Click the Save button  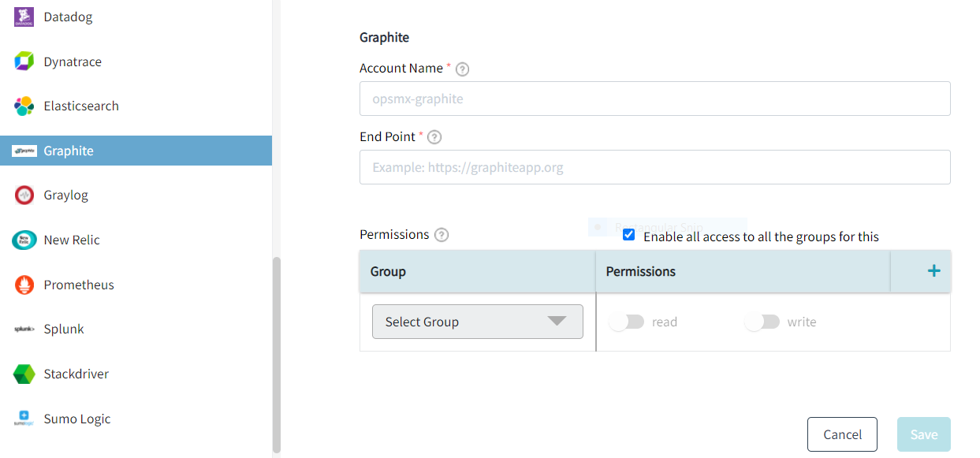(x=923, y=434)
